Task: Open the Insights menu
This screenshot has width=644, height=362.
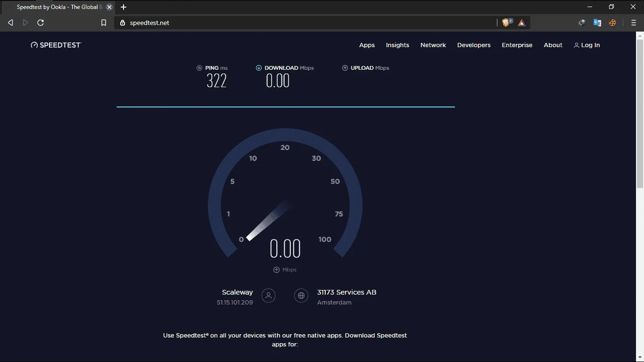Action: (x=397, y=45)
